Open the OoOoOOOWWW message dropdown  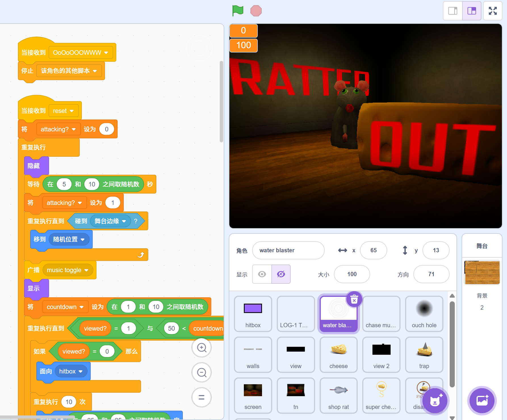coord(106,53)
